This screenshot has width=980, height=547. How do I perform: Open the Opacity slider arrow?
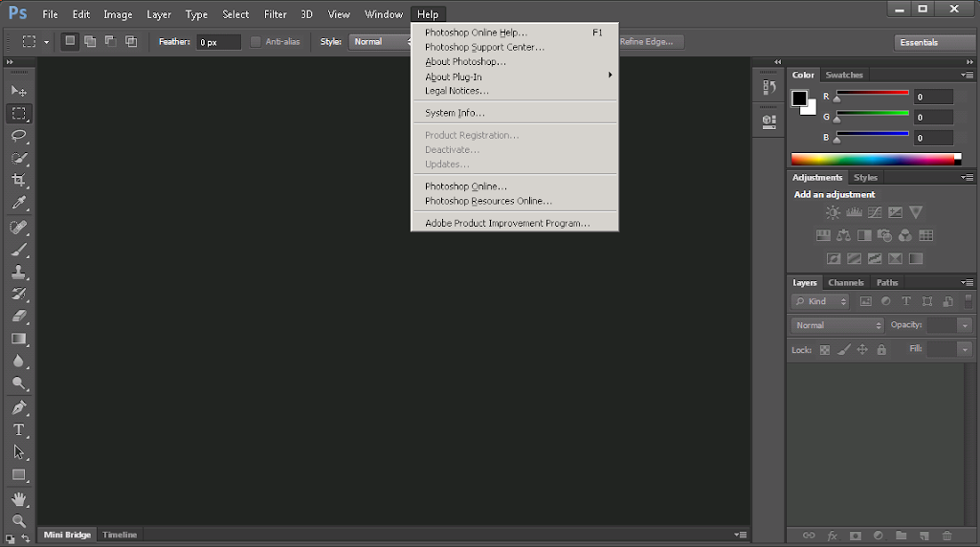(x=965, y=325)
